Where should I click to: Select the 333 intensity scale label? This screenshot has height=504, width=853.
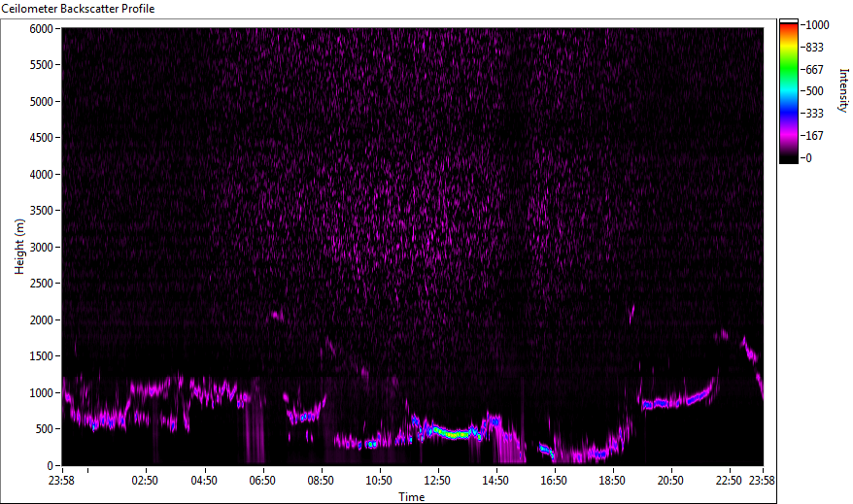(x=814, y=114)
